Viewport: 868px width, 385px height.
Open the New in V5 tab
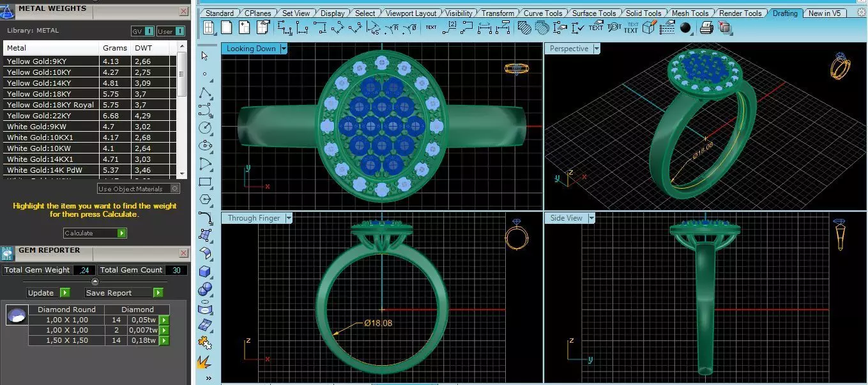(x=825, y=13)
